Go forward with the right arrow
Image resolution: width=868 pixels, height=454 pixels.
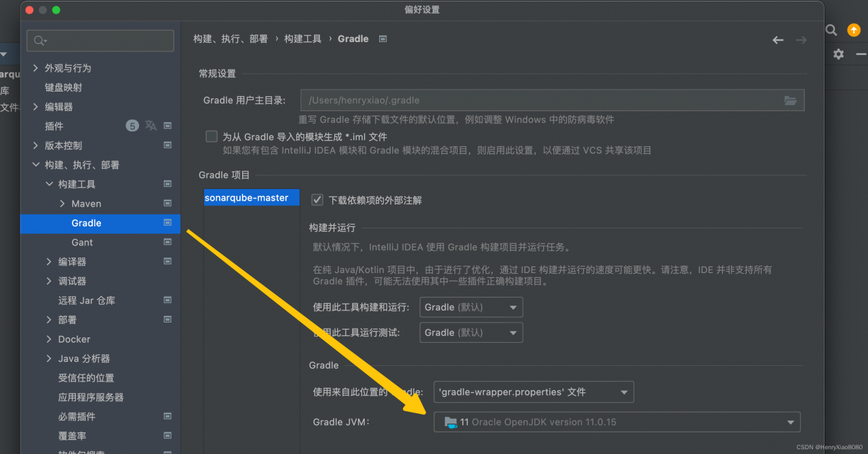(801, 40)
